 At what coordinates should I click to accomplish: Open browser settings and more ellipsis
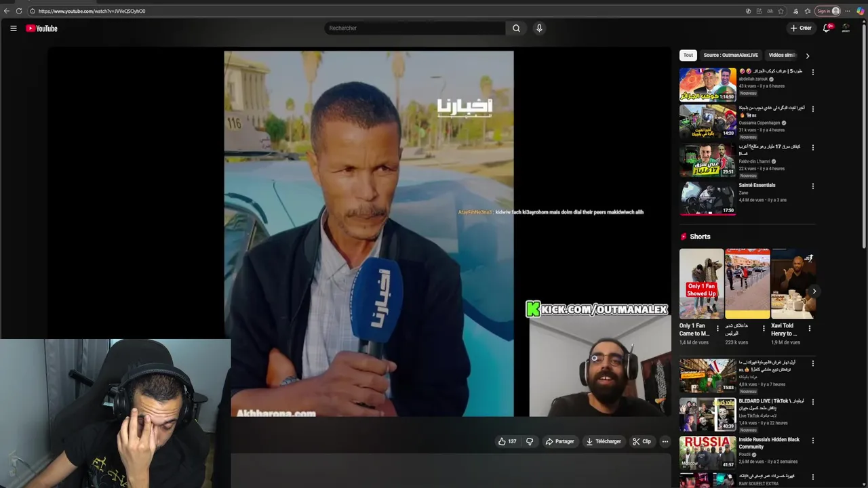tap(848, 11)
